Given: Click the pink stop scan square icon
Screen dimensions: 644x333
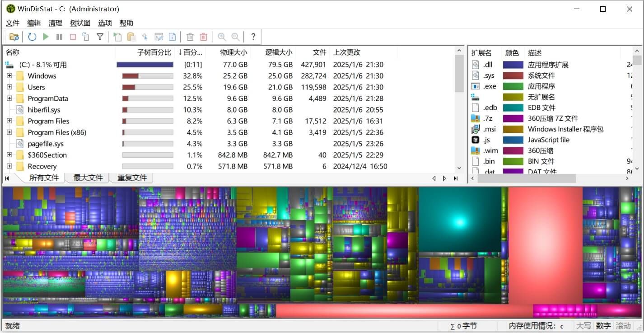Looking at the screenshot, I should click(73, 37).
